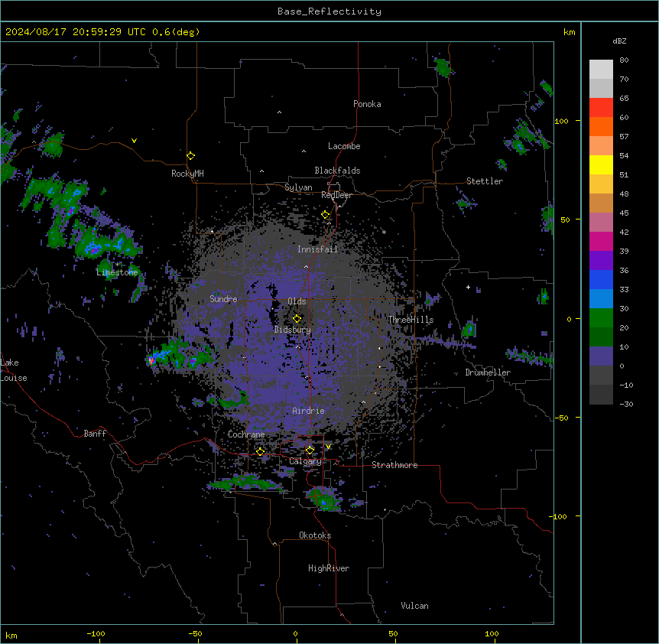
Task: Click the Stettler label
Action: point(485,181)
